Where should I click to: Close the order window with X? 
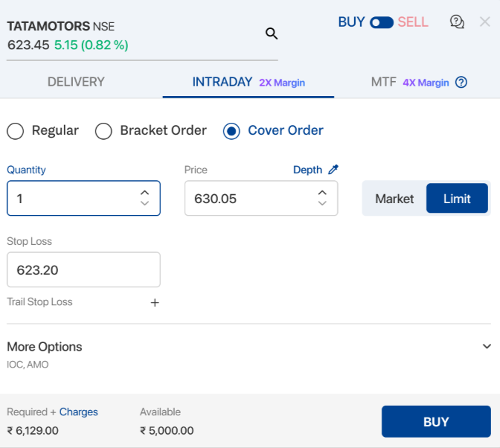pos(484,22)
